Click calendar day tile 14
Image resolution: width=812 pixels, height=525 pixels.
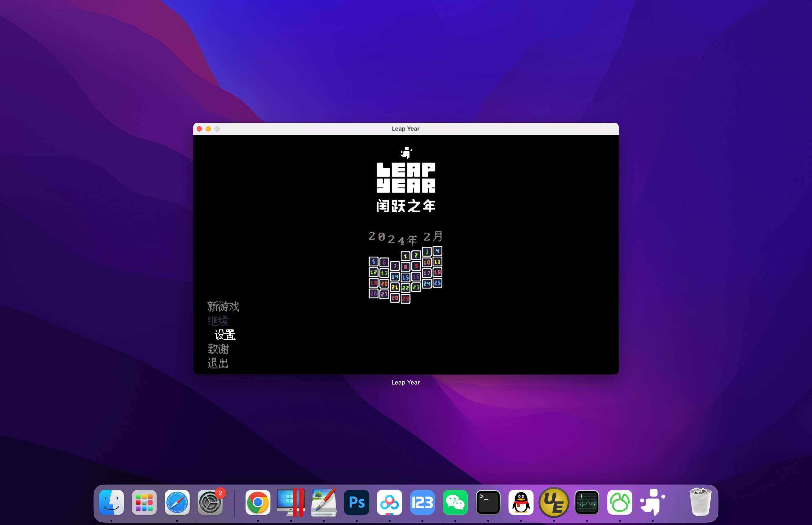(395, 277)
